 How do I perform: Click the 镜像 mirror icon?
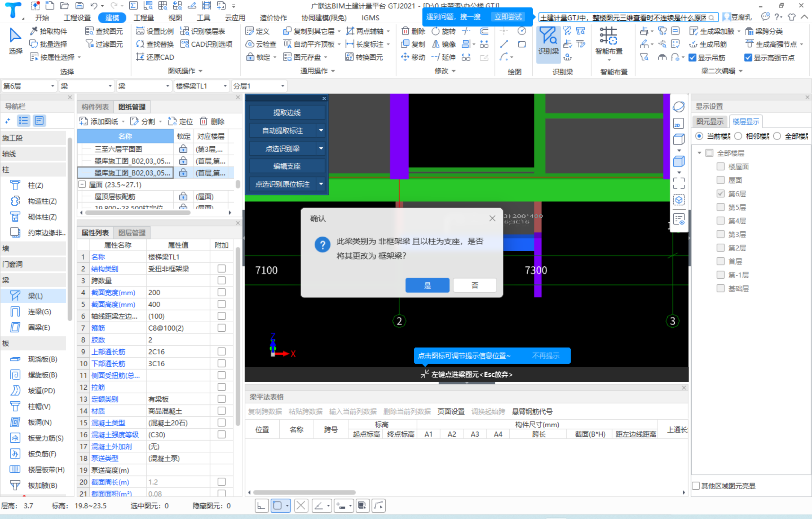(436, 44)
